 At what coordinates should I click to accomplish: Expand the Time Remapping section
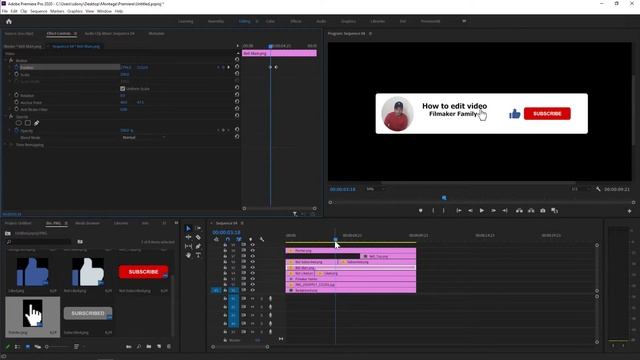[x=5, y=144]
